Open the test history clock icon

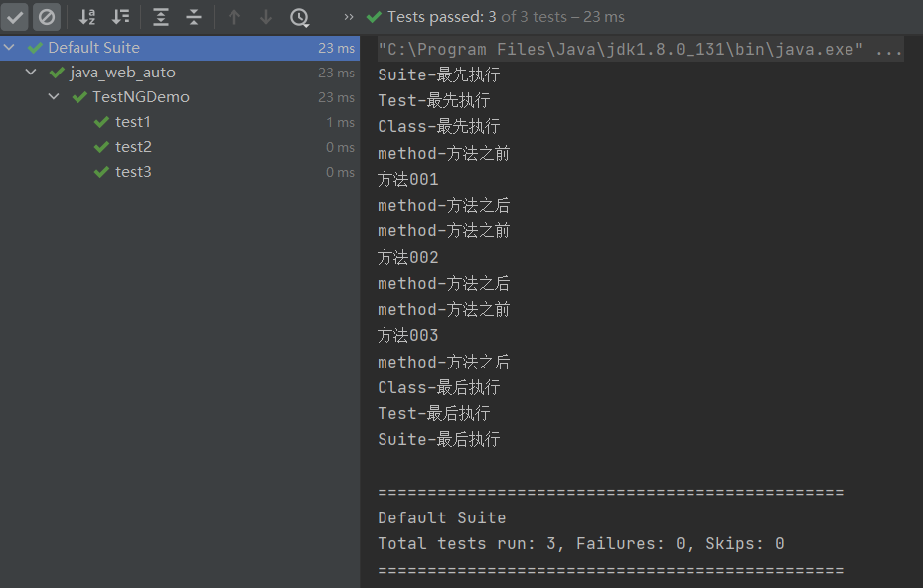300,17
